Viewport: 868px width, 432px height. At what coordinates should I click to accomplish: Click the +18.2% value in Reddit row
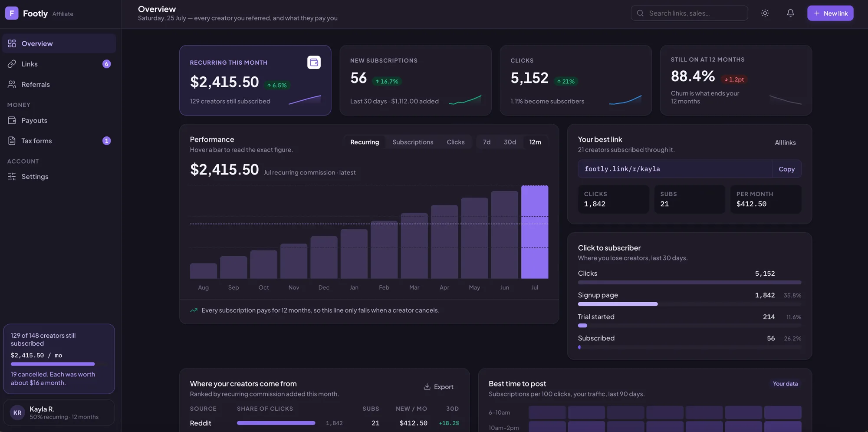[449, 423]
